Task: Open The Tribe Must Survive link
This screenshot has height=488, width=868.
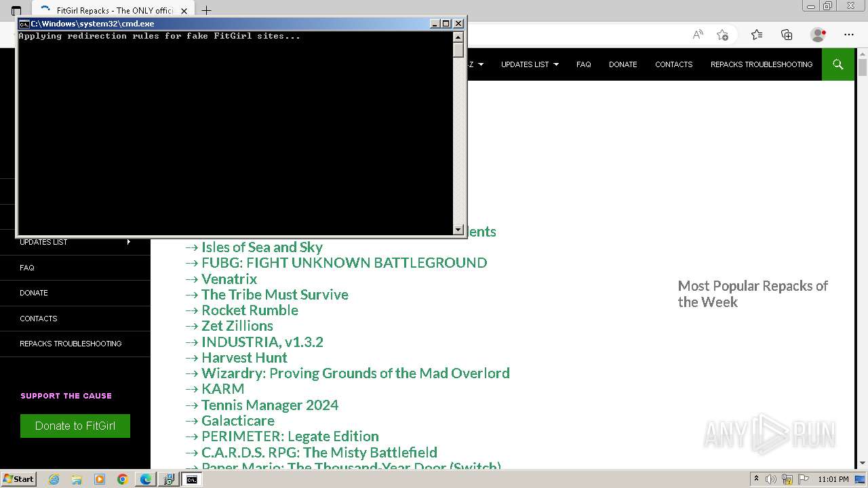Action: pyautogui.click(x=275, y=295)
